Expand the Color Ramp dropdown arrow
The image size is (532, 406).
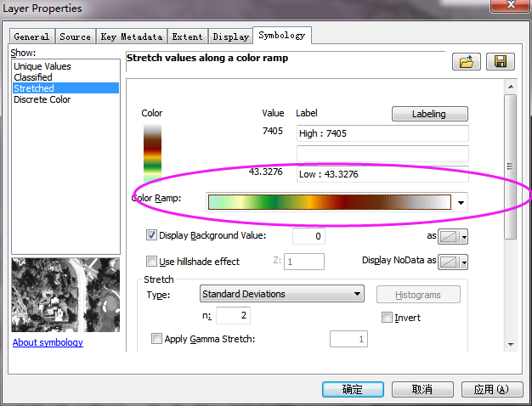point(461,202)
